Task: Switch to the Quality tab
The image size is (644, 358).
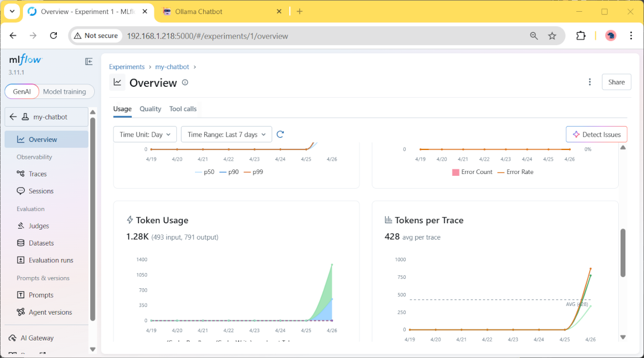Action: click(150, 109)
